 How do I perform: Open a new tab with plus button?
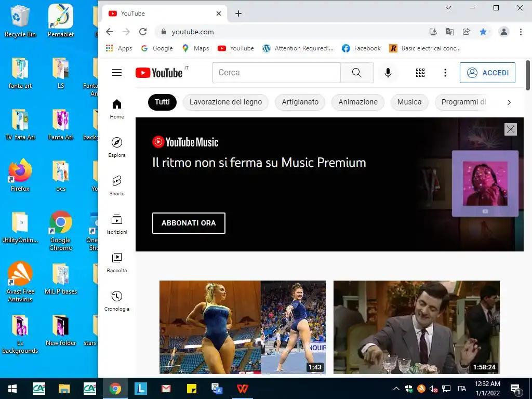(x=238, y=14)
